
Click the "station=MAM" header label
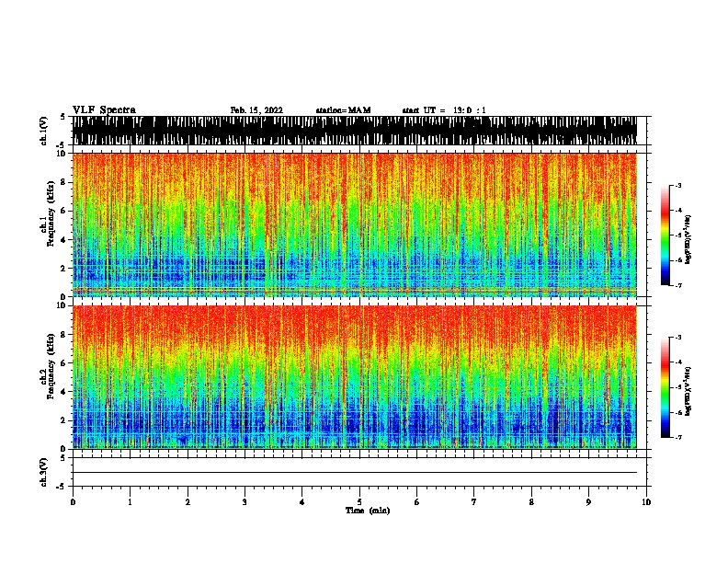tap(344, 110)
